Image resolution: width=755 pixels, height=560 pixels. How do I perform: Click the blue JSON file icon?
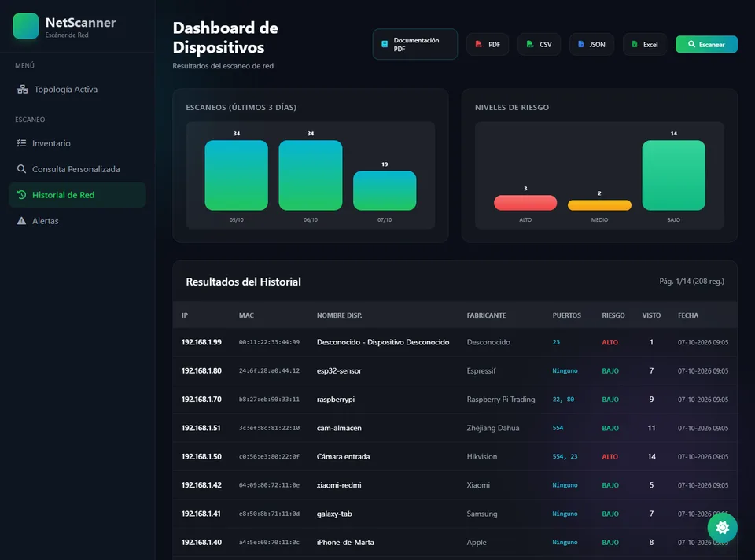[580, 44]
